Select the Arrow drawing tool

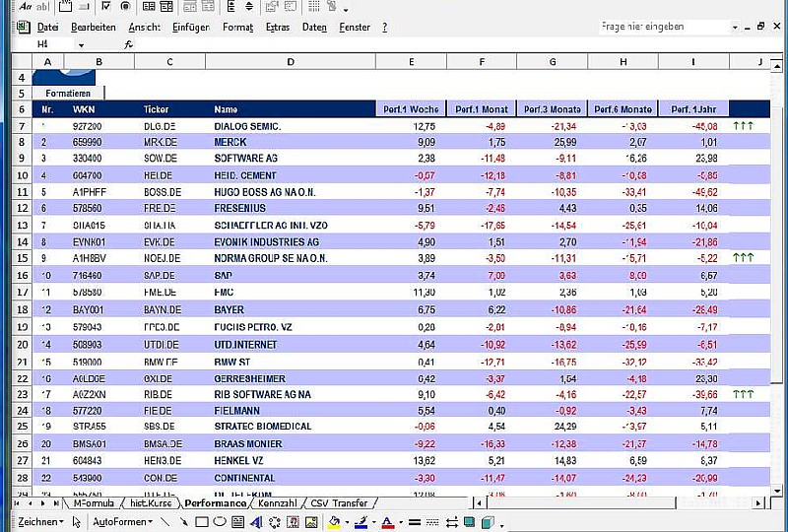pos(182,522)
